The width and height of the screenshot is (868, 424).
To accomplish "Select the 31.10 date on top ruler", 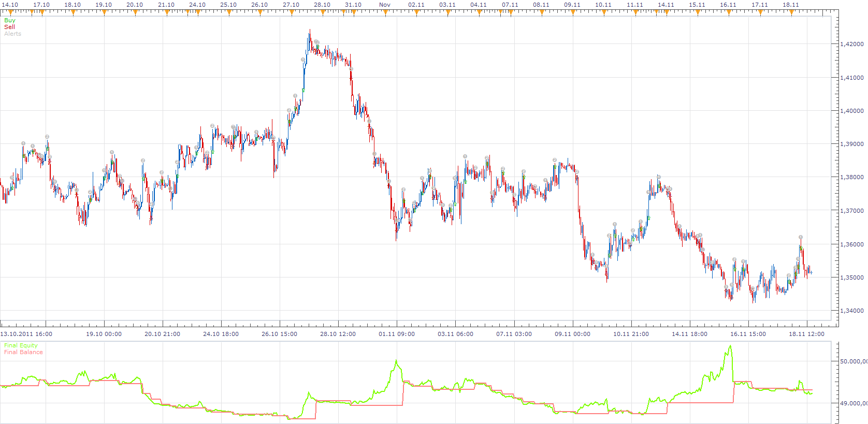I will [353, 5].
